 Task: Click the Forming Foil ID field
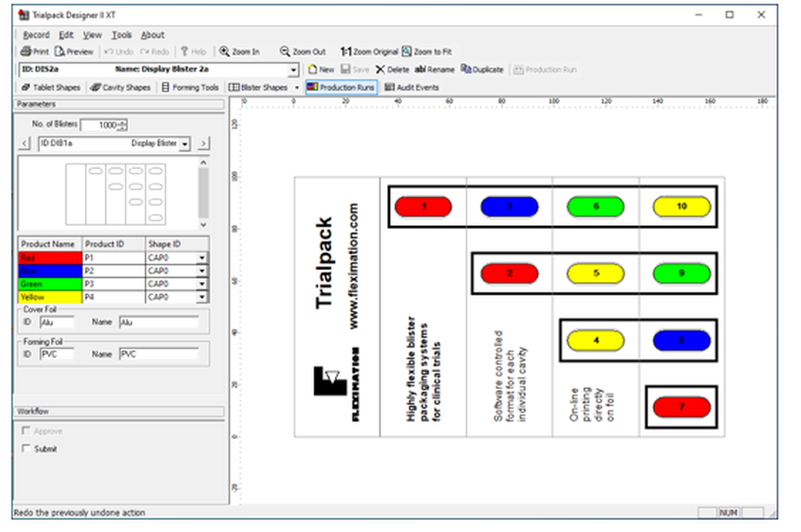57,353
